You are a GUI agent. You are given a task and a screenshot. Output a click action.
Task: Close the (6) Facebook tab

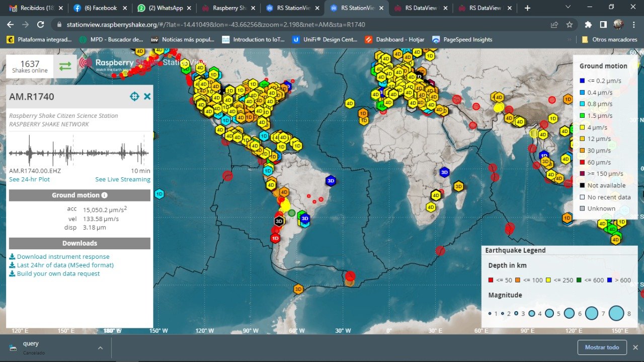[125, 8]
